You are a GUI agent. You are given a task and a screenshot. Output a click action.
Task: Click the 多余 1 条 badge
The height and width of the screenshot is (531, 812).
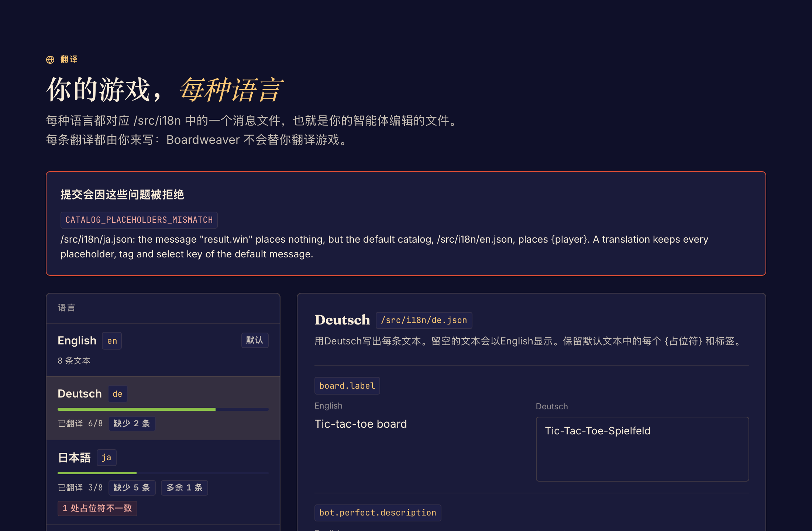185,487
